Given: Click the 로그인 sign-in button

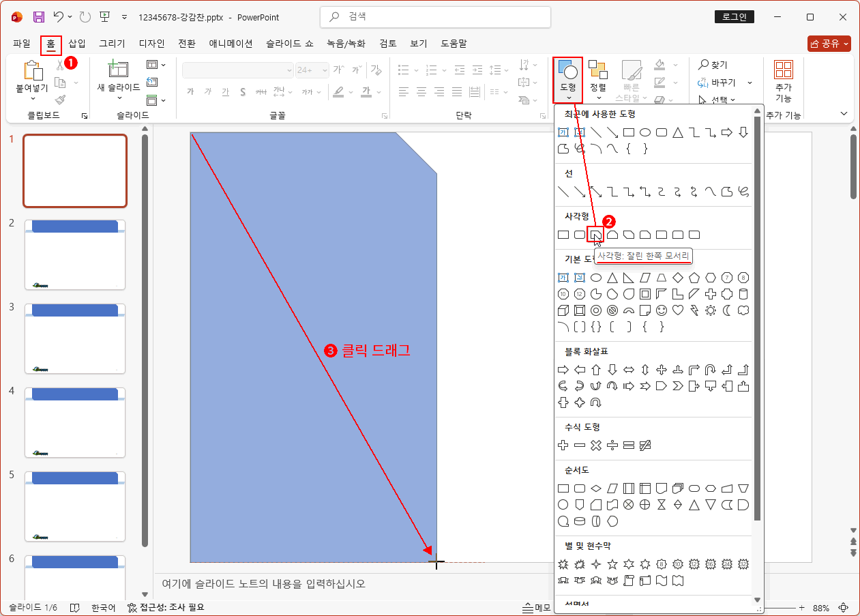Looking at the screenshot, I should click(734, 17).
